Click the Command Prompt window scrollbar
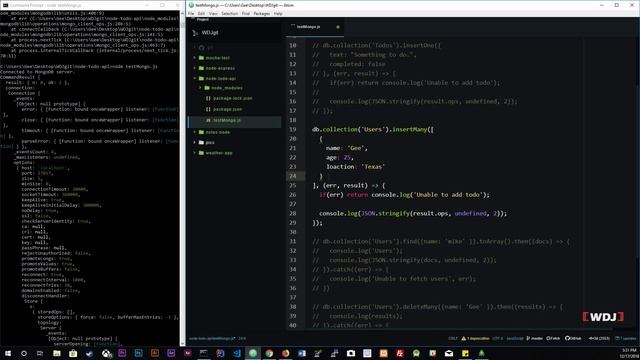Image resolution: width=640 pixels, height=360 pixels. [x=182, y=178]
